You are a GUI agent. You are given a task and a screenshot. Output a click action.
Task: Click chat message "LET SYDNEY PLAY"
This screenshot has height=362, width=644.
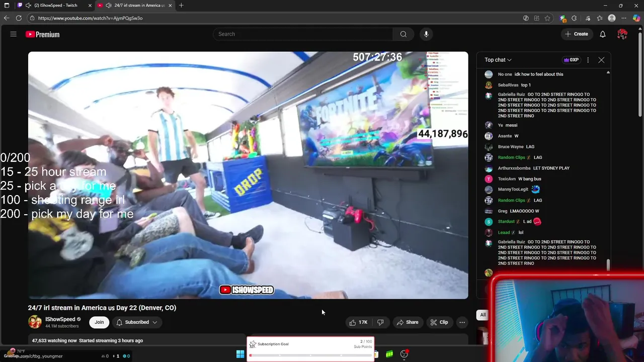tap(551, 168)
